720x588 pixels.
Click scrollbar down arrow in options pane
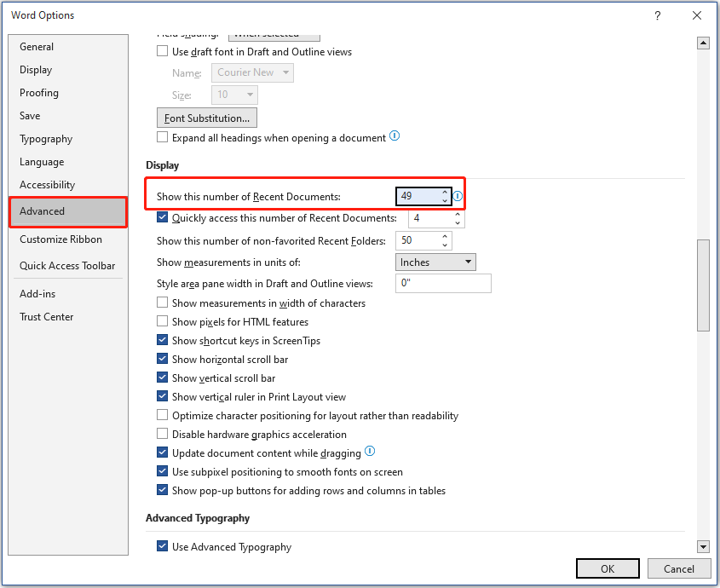[x=703, y=546]
